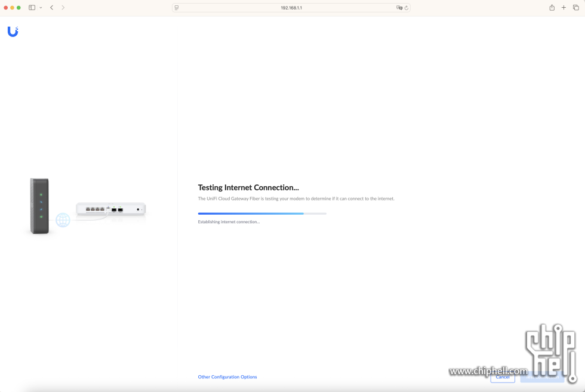Maximize the Safari window with green button

(x=19, y=8)
